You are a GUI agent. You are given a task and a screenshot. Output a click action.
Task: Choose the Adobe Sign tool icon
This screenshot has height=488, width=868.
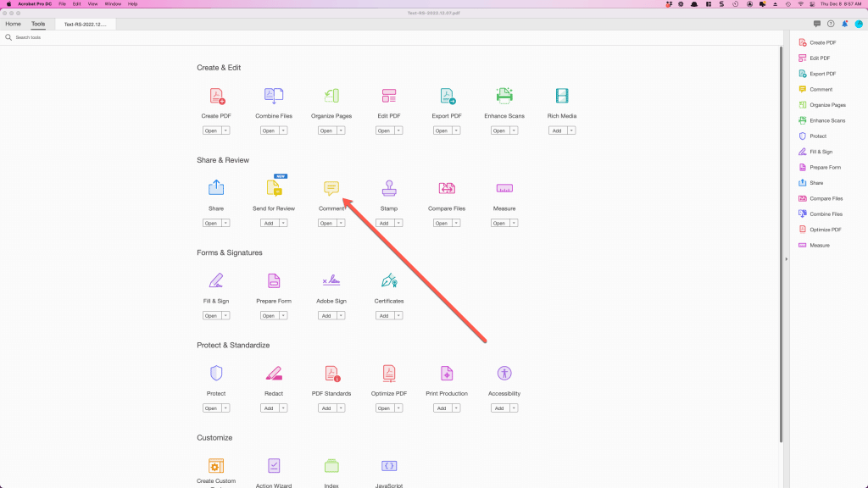331,280
